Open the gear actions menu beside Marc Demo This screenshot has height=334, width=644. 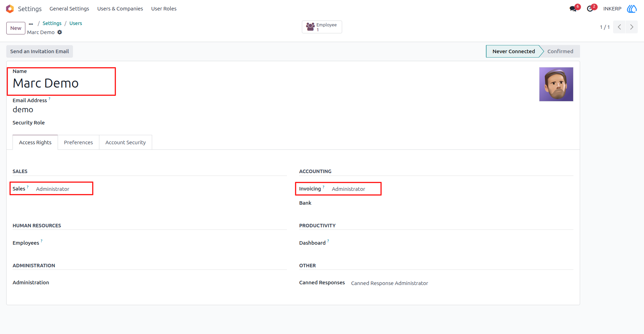click(x=60, y=32)
